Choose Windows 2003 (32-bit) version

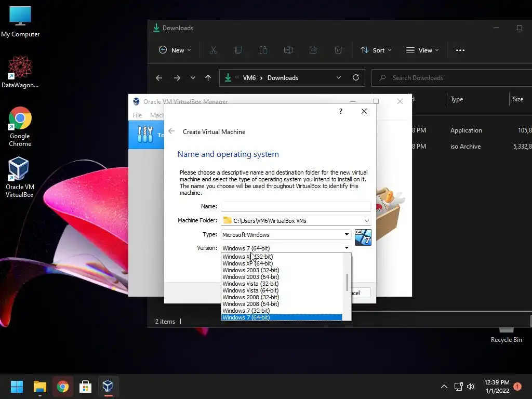coord(282,270)
